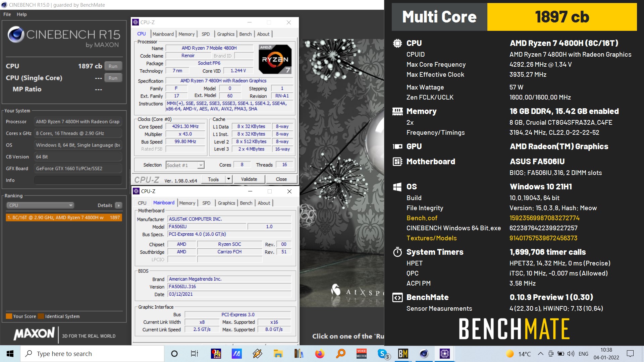Screen dimensions: 644x362
Task: Switch to Mainboard tab in top CPU-Z window
Action: click(163, 34)
